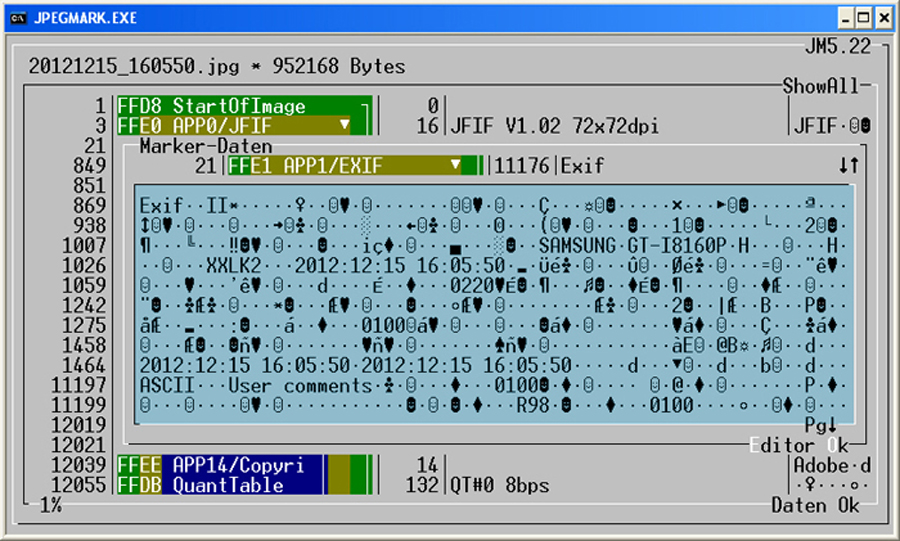Minimize the JPEGMARK.EXE window
Image resolution: width=900 pixels, height=541 pixels.
point(845,18)
